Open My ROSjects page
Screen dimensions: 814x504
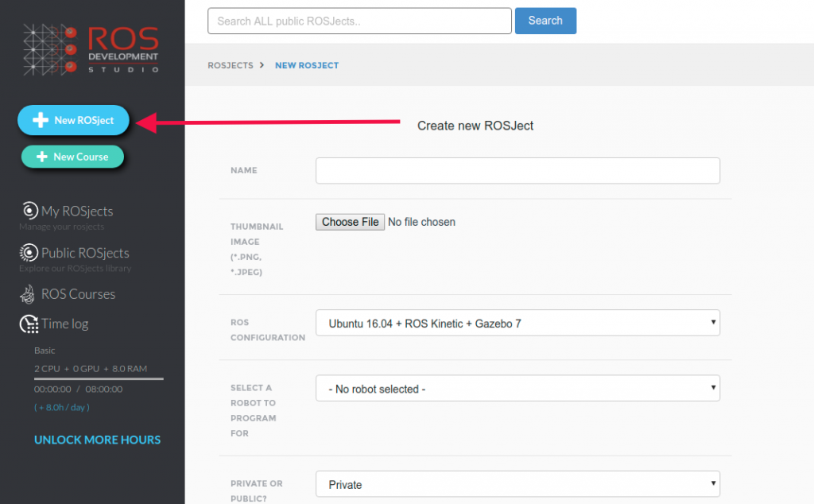tap(77, 211)
